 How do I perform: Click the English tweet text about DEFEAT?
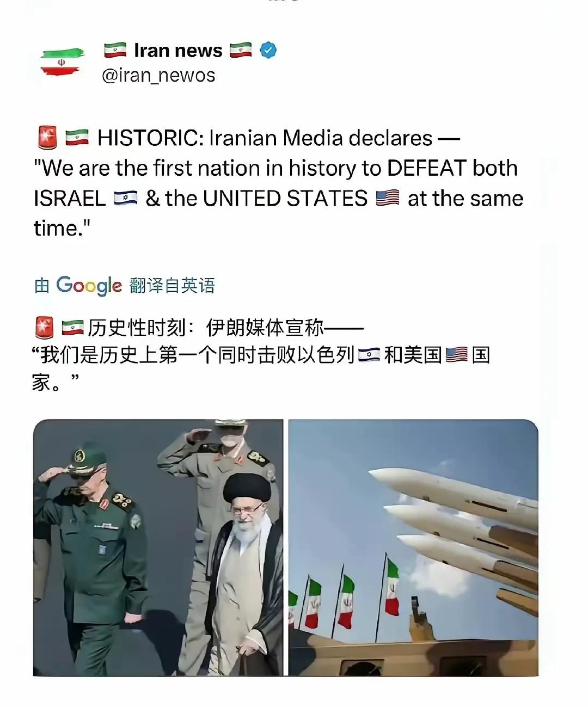[x=278, y=183]
